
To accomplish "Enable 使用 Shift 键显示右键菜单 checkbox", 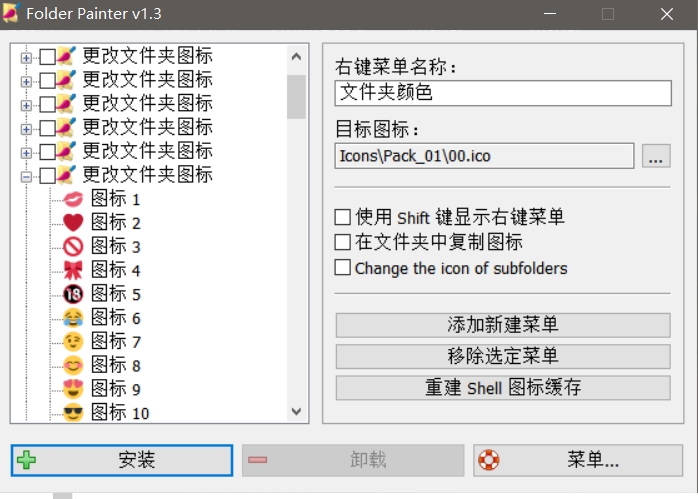I will (x=342, y=217).
